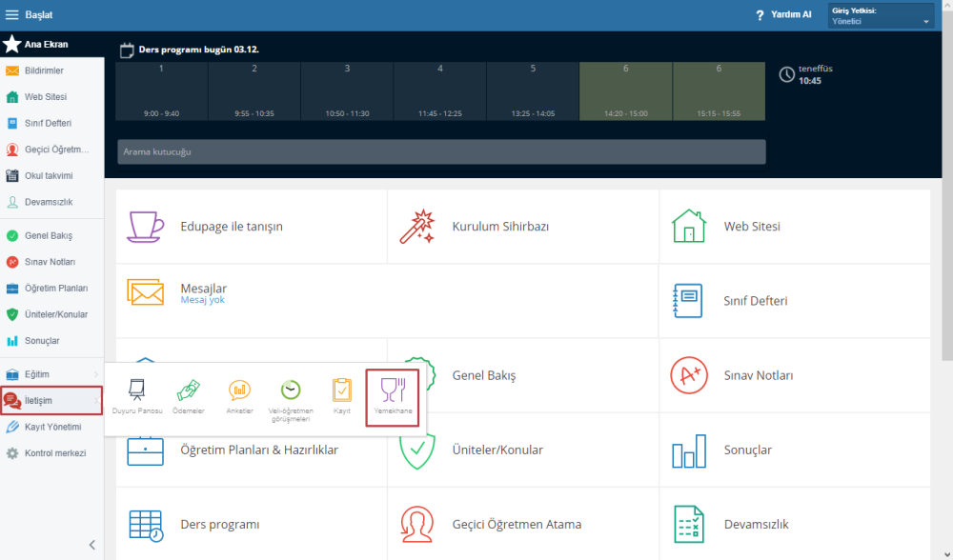Click the Ana Ekran star icon
The image size is (953, 560).
click(11, 44)
